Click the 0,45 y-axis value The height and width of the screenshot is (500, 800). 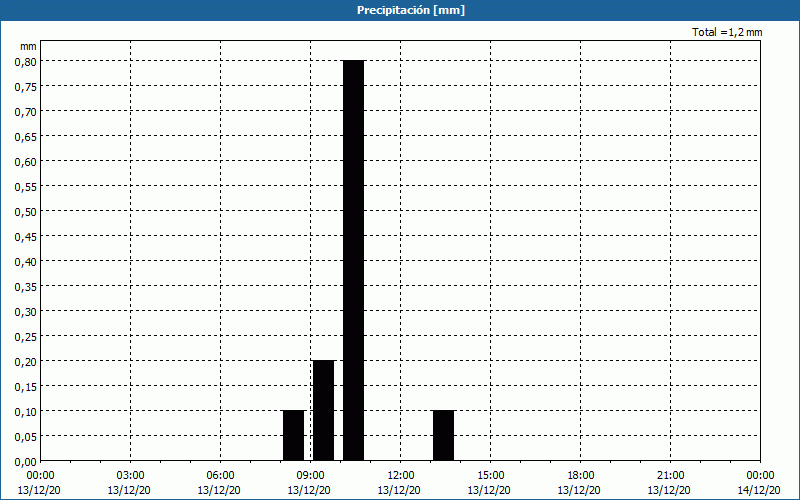pyautogui.click(x=26, y=237)
